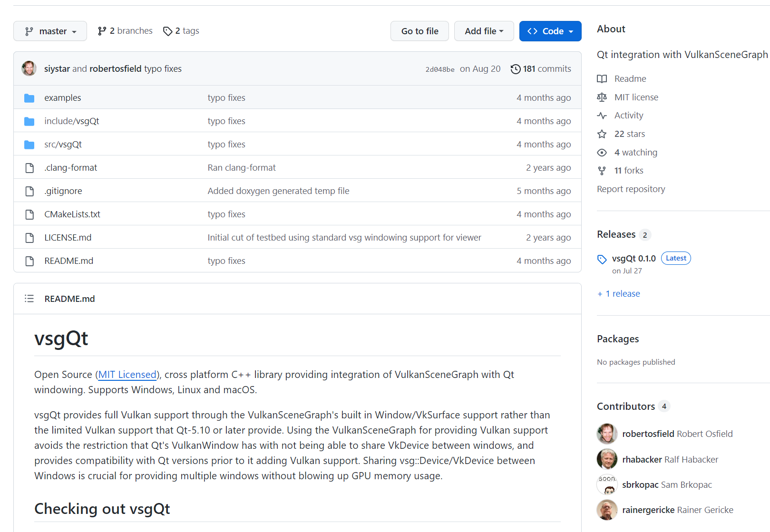Click the tags icon beside 2 tags
This screenshot has height=532, width=770.
click(167, 31)
